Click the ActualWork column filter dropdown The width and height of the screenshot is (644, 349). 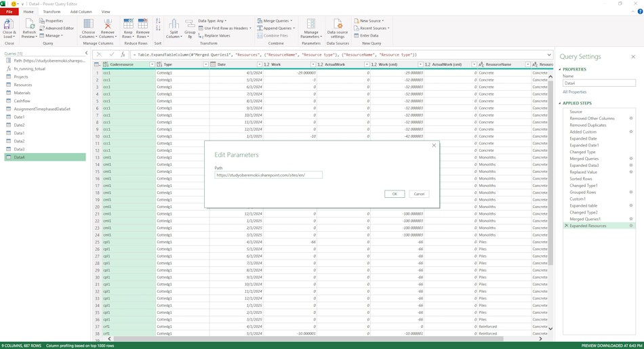coord(367,64)
